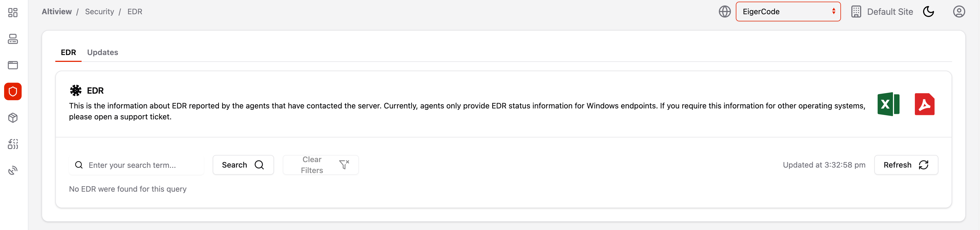
Task: Open the dashboard grid icon in sidebar
Action: tap(13, 13)
